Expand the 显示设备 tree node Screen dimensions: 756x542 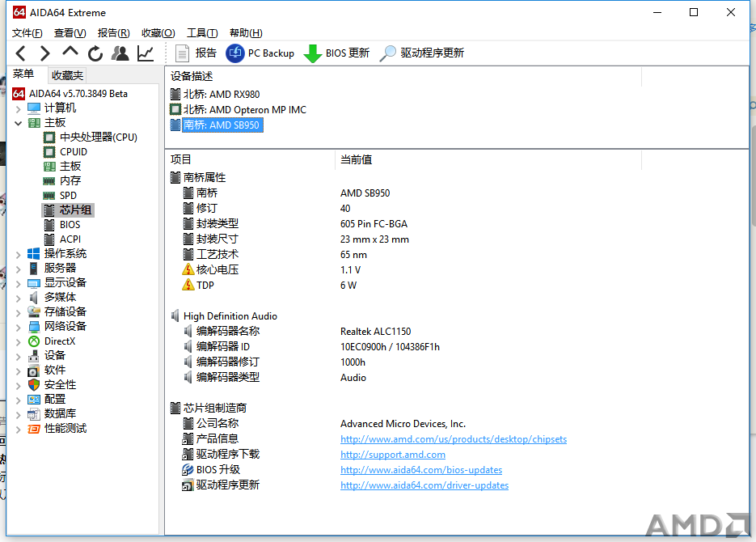(x=19, y=283)
